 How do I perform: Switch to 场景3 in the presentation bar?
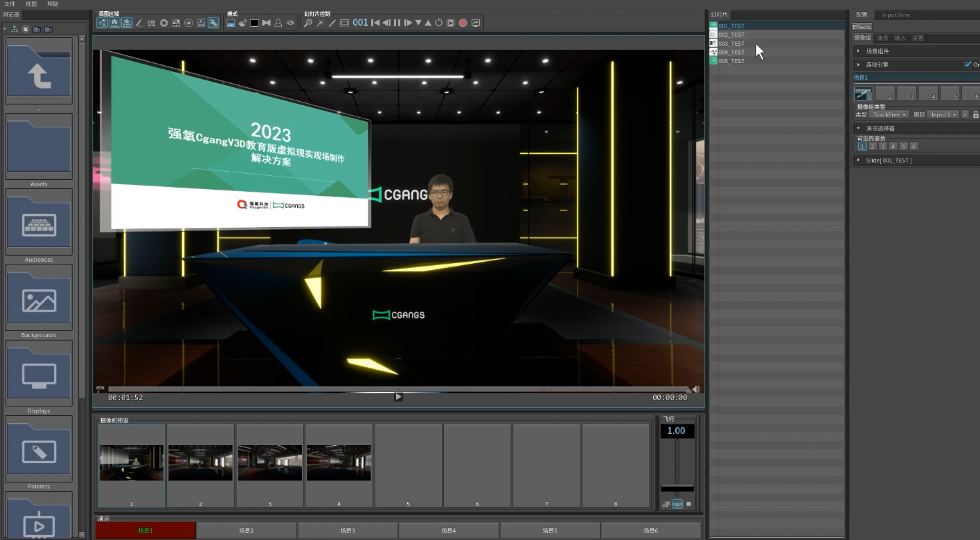click(348, 530)
